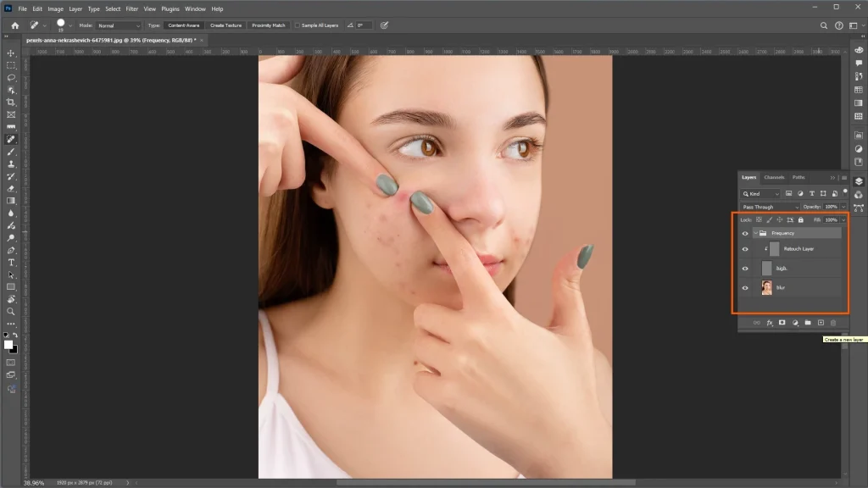Open the tool preset picker arrow
This screenshot has width=868, height=488.
coord(44,25)
